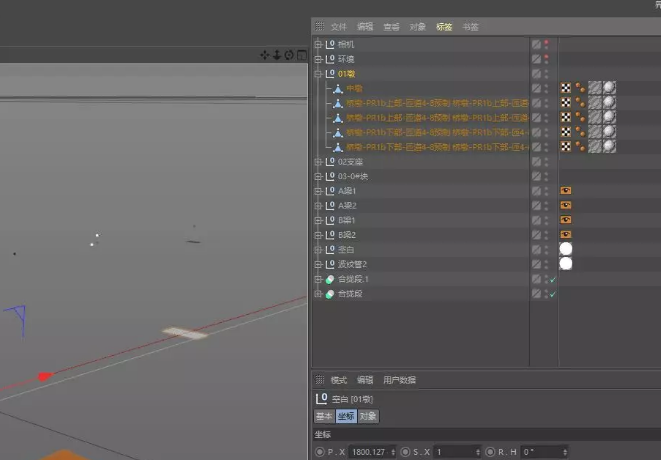Select the orange eye display tag on A梁2

566,205
